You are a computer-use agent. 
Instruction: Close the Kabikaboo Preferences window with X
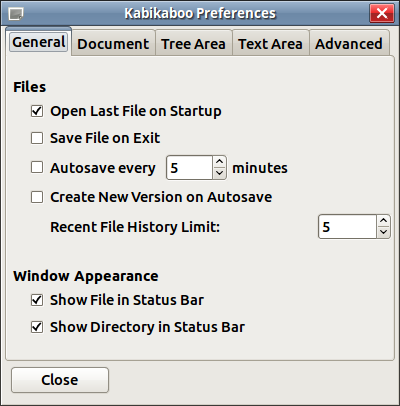click(x=382, y=13)
